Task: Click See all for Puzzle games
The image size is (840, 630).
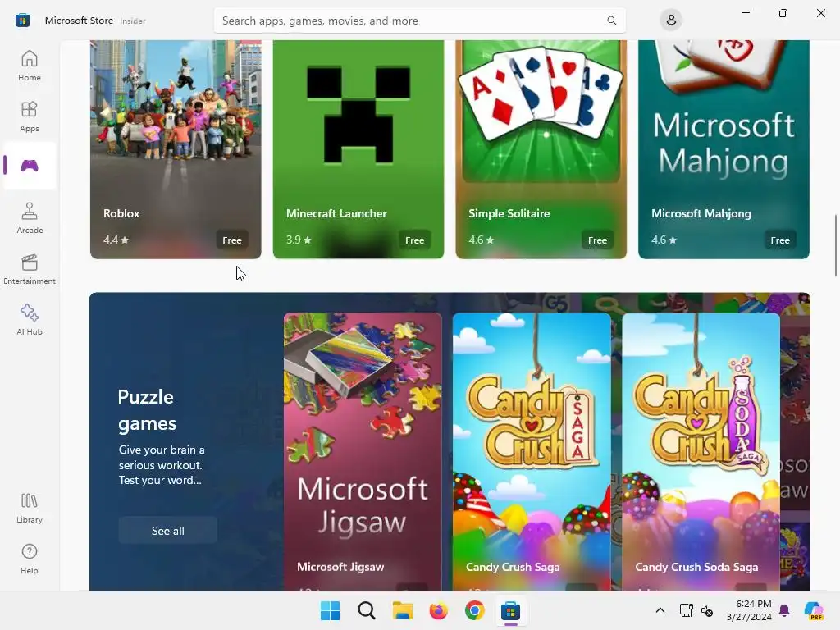Action: pyautogui.click(x=167, y=531)
